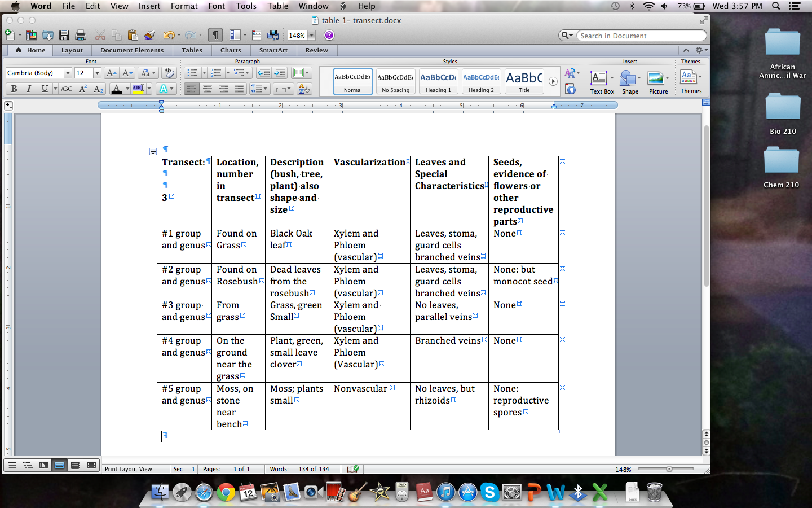
Task: Switch to the Tables ribbon tab
Action: click(192, 50)
